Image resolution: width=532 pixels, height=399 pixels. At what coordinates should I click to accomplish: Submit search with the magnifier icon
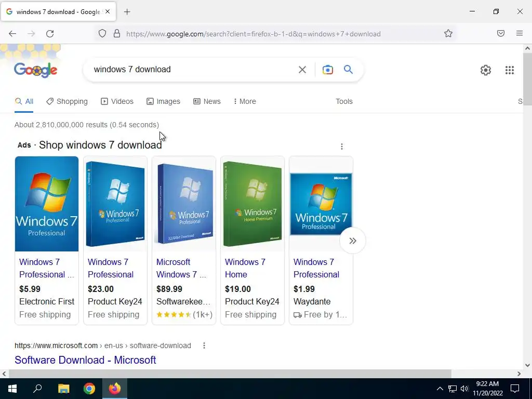[x=348, y=70]
